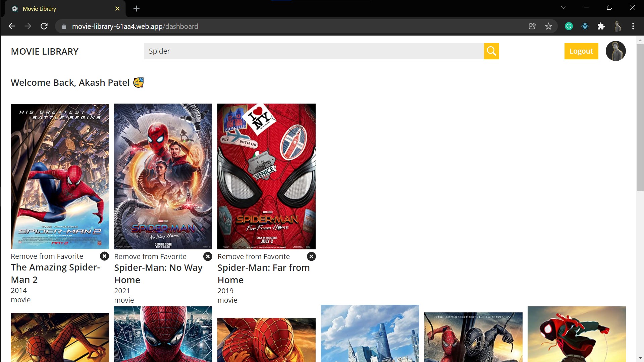Click inside the Spider search input field
The height and width of the screenshot is (362, 644).
[x=302, y=51]
